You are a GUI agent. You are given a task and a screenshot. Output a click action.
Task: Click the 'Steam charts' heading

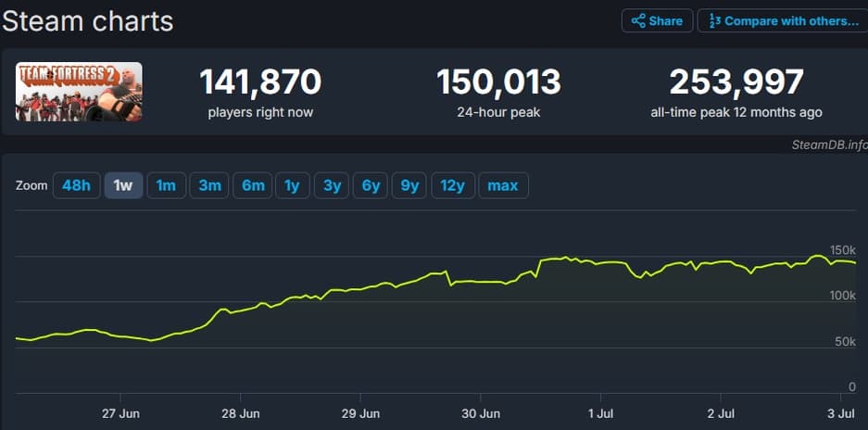point(87,21)
